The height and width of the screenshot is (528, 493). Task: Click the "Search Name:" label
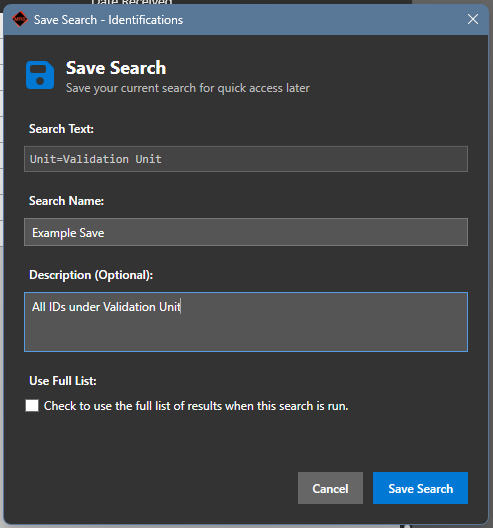pyautogui.click(x=66, y=201)
